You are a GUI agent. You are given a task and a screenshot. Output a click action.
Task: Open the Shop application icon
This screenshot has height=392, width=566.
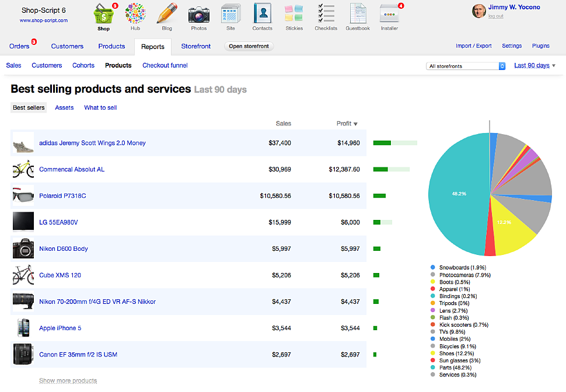click(x=104, y=16)
